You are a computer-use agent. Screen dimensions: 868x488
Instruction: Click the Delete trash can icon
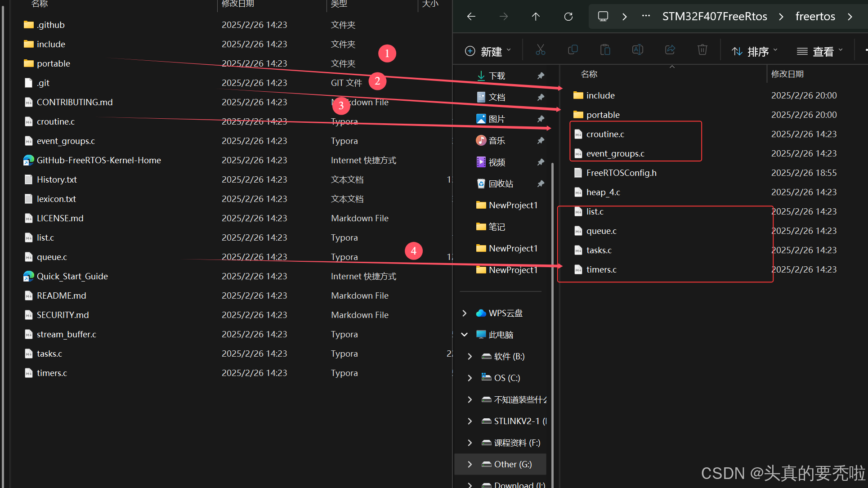tap(702, 50)
